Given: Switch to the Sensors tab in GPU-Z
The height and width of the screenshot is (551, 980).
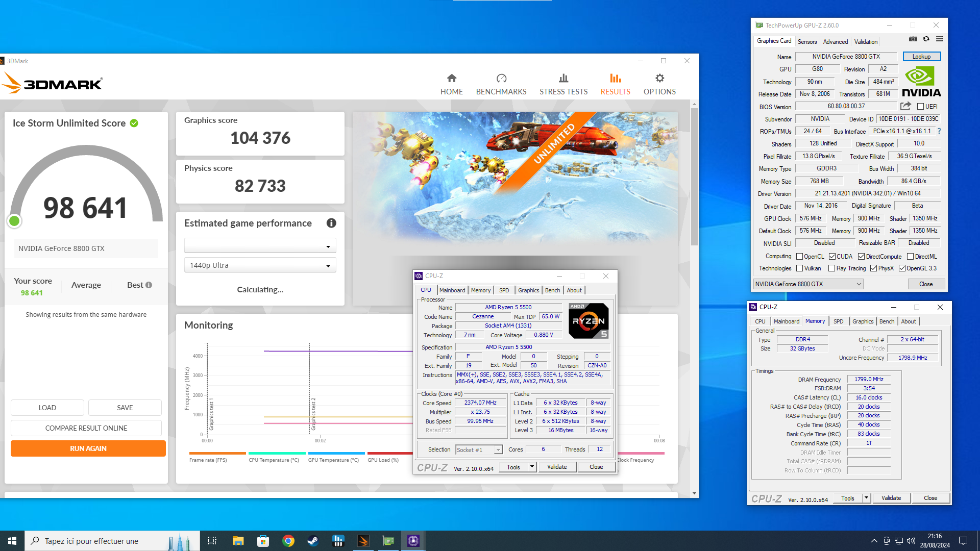Looking at the screenshot, I should (807, 42).
